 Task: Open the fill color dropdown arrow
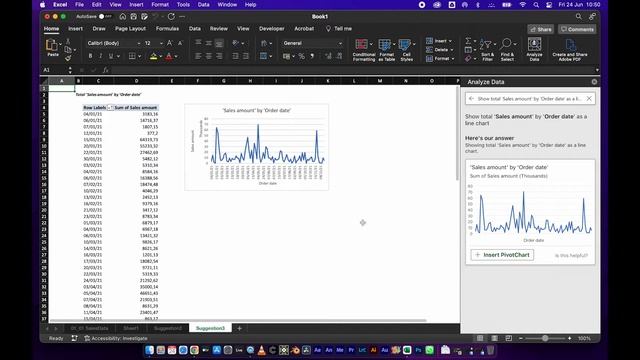click(x=160, y=56)
